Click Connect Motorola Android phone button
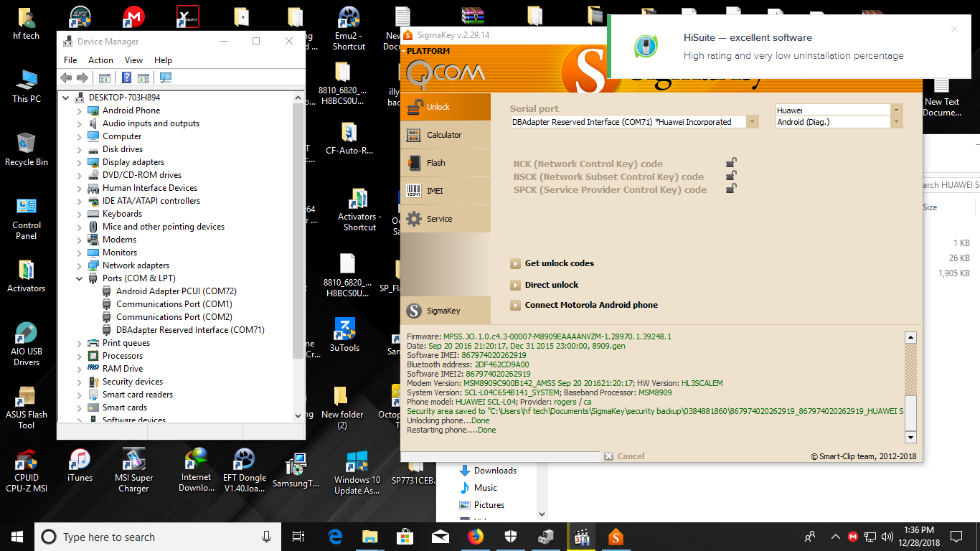The image size is (980, 551). (x=584, y=305)
